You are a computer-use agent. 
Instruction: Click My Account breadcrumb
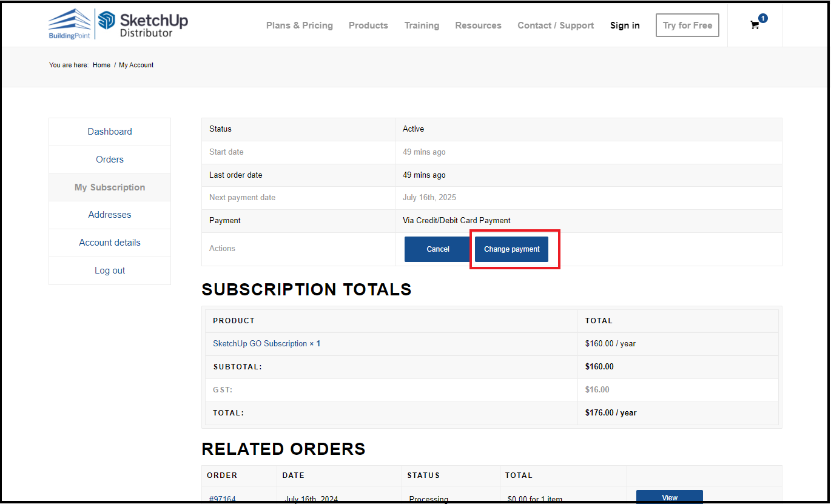tap(136, 65)
